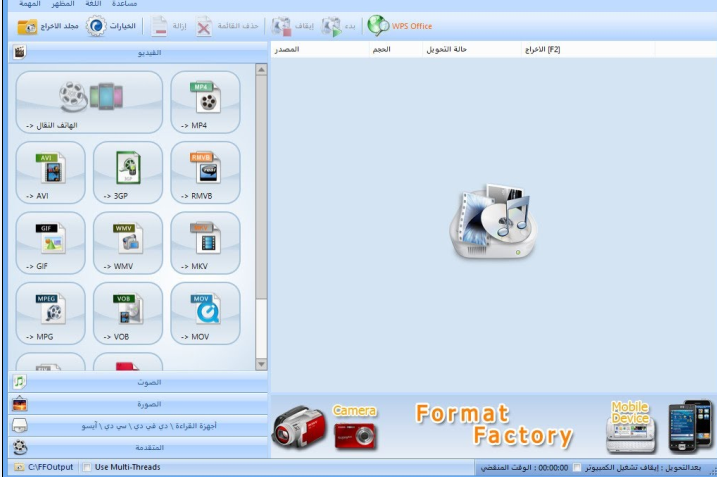Open the C:\FFOutput path in status bar

50,467
